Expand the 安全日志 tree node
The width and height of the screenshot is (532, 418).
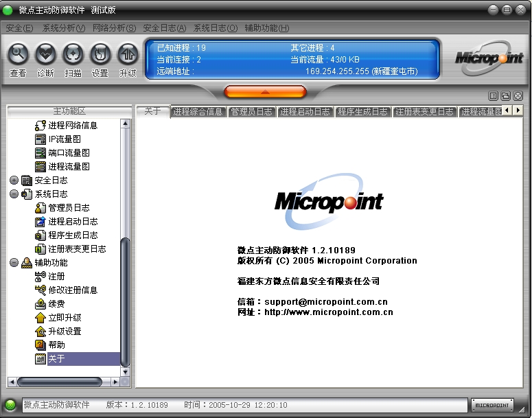point(14,180)
